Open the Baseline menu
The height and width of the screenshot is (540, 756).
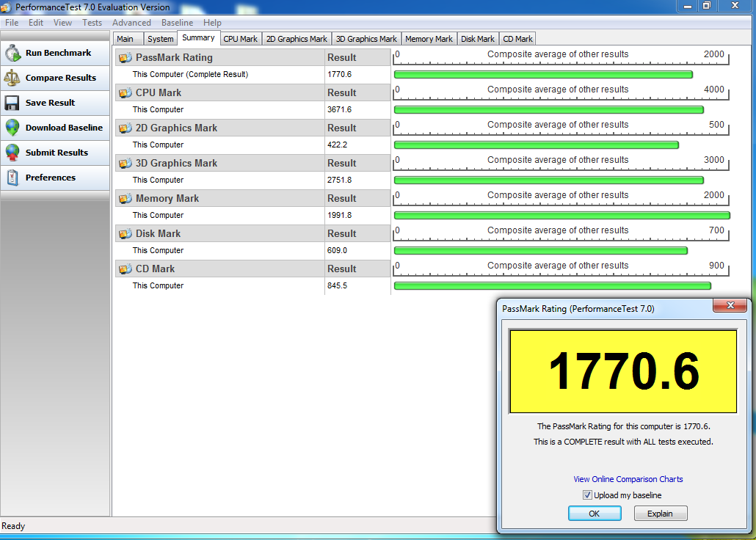click(177, 23)
